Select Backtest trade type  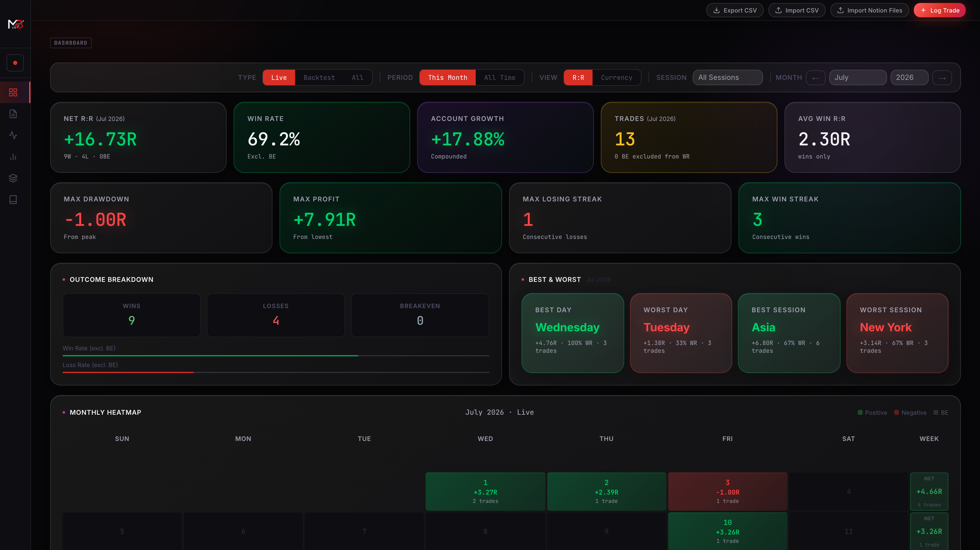point(319,77)
